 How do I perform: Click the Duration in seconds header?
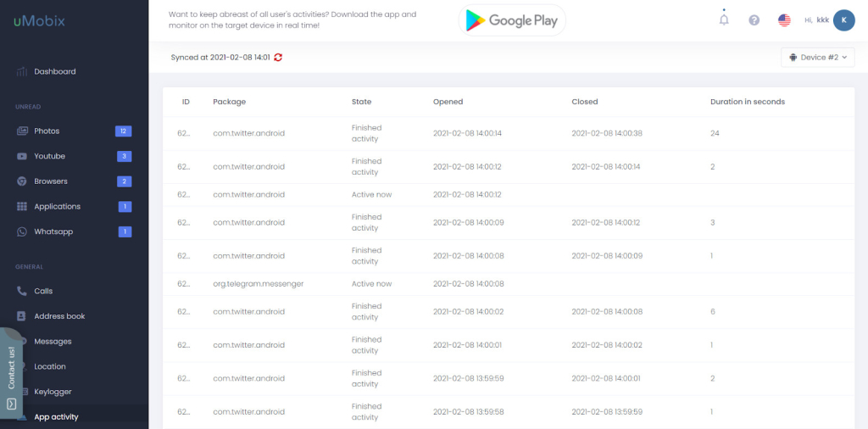click(x=748, y=102)
